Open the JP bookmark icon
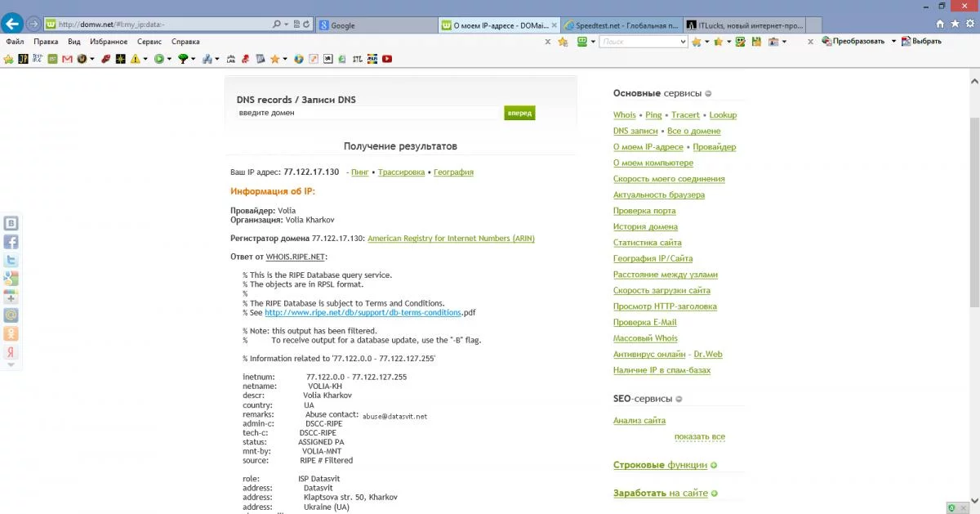 24,59
